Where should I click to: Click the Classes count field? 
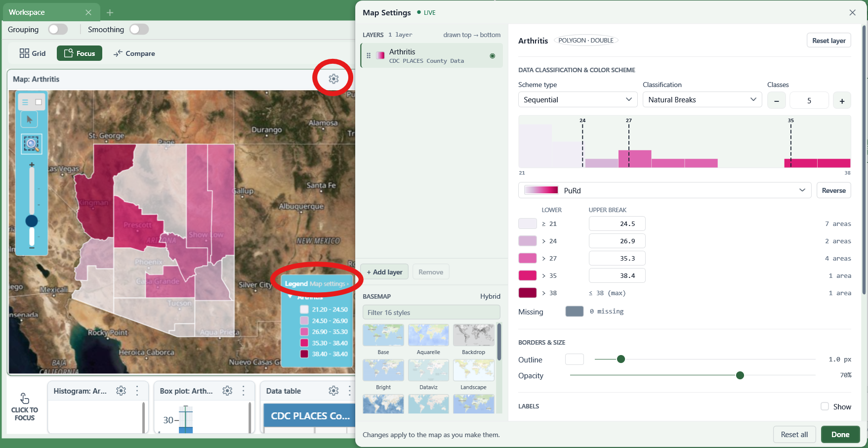(809, 100)
